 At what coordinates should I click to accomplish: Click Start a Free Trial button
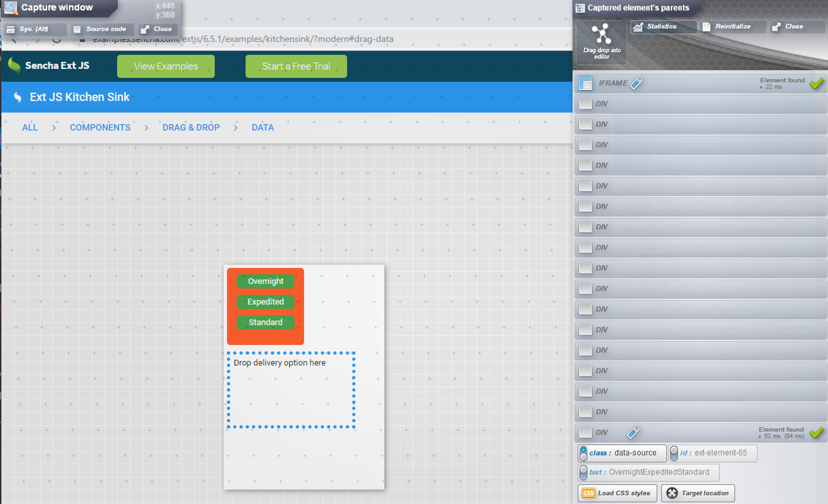[x=296, y=66]
